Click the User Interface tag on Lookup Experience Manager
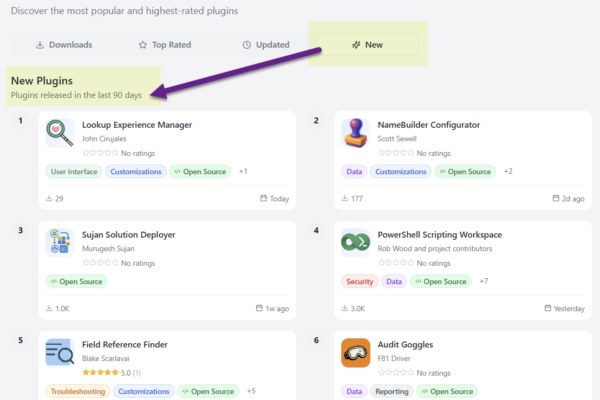The image size is (600, 400). pos(74,172)
